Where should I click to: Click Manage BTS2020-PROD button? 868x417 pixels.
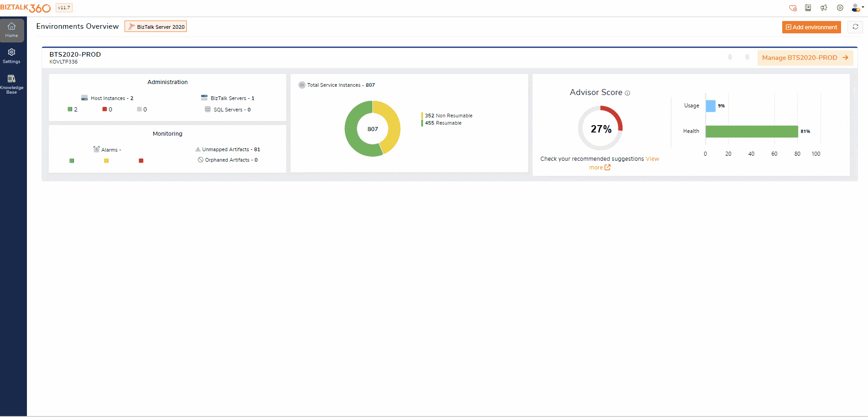click(x=805, y=58)
